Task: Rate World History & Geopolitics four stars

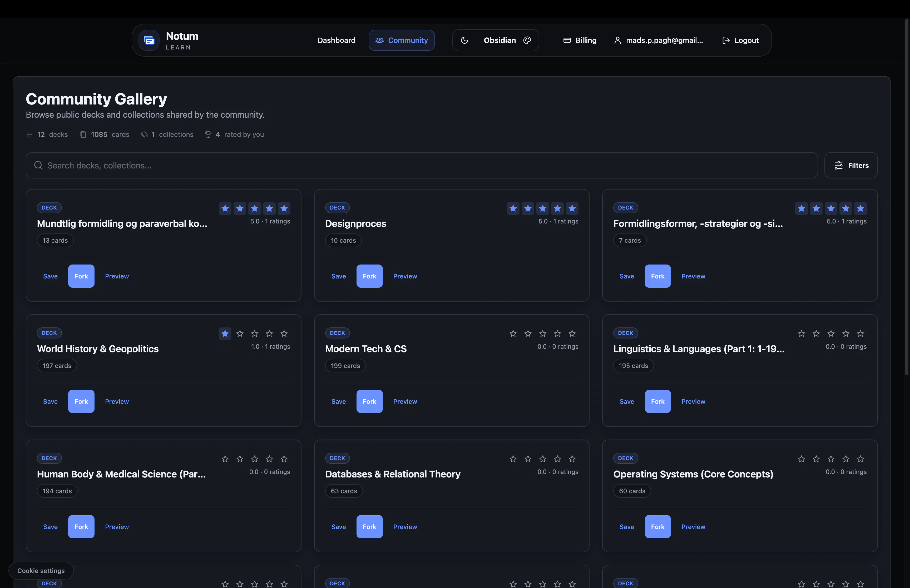Action: (269, 334)
